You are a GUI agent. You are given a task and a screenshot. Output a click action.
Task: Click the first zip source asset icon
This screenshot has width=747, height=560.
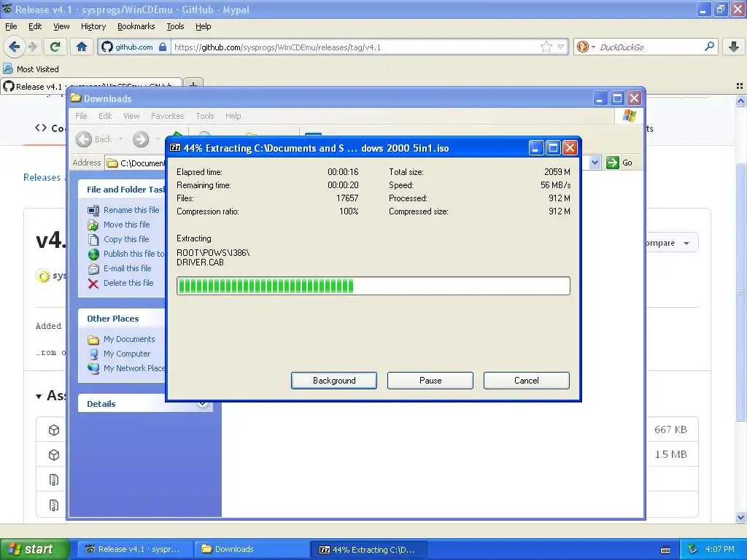(x=54, y=480)
